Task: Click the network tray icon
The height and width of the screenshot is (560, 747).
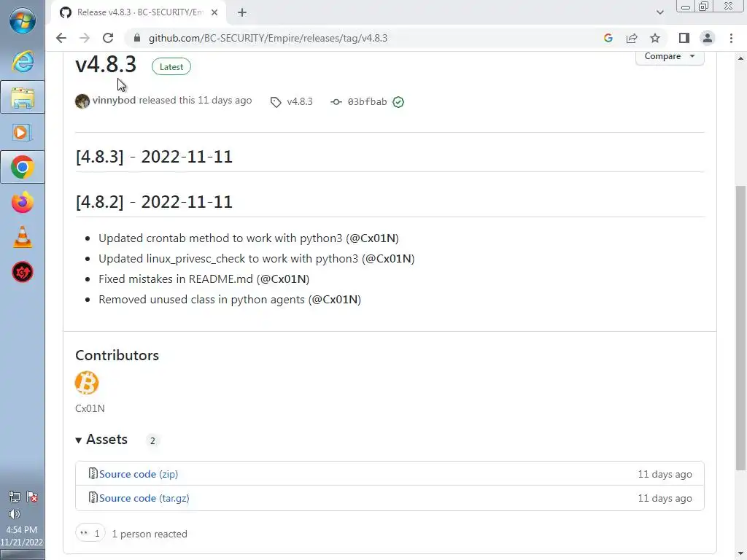Action: pyautogui.click(x=14, y=497)
